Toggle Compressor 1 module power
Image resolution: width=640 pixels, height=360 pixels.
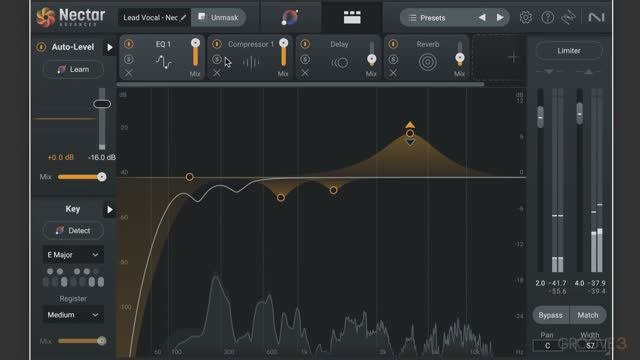217,44
